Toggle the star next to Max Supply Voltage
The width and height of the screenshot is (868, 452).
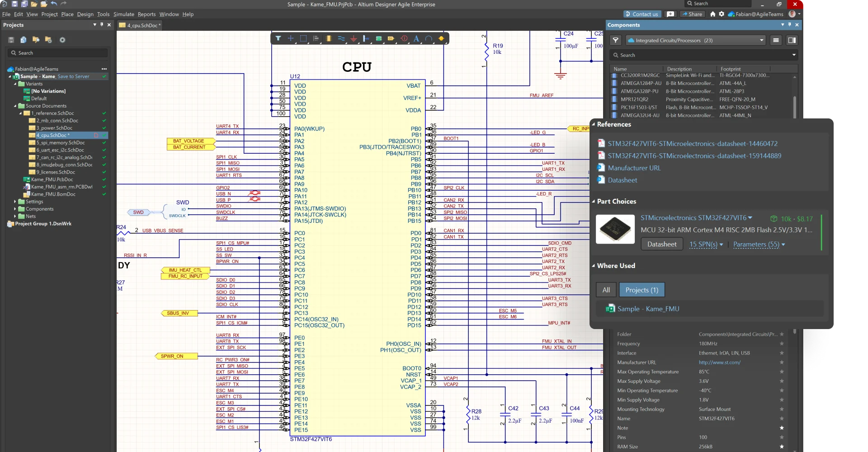tap(782, 381)
